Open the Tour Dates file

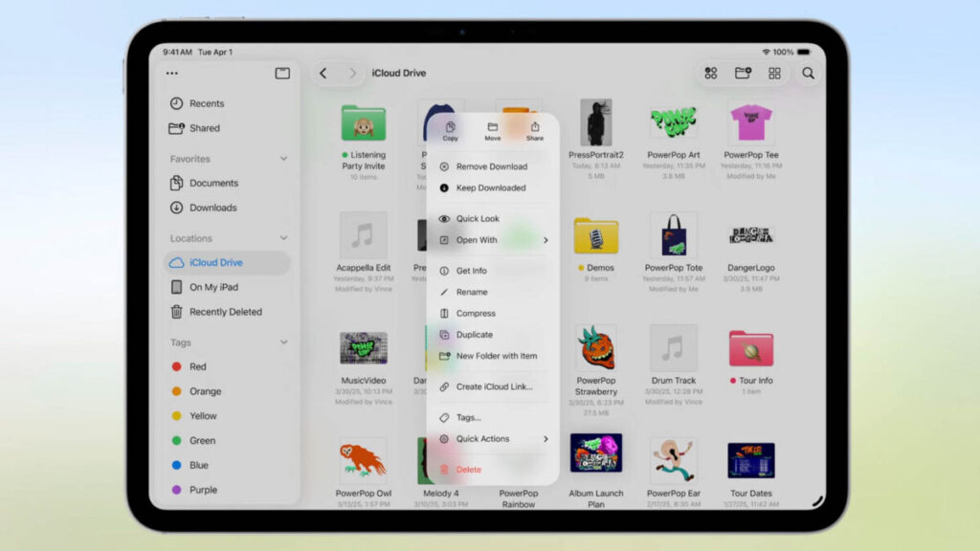(750, 460)
